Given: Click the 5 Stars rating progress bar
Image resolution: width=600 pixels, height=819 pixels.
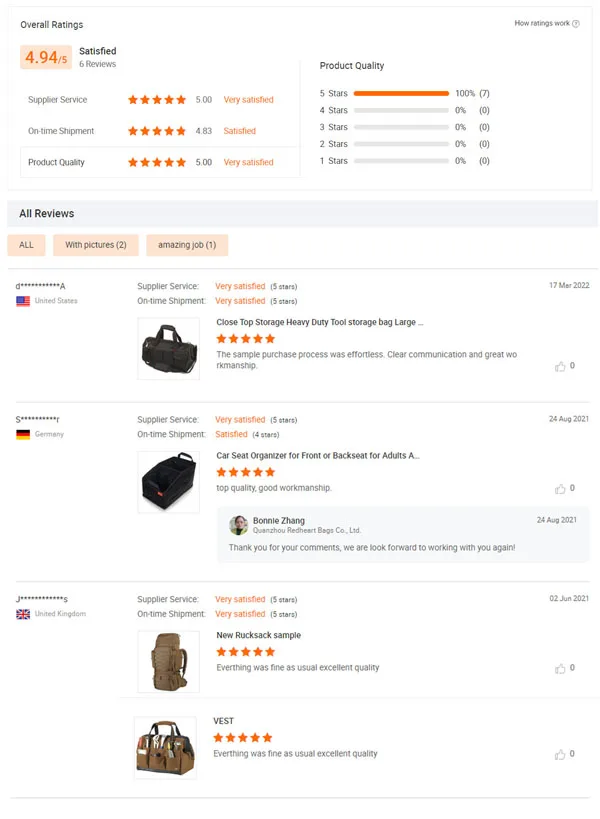Looking at the screenshot, I should pos(401,94).
